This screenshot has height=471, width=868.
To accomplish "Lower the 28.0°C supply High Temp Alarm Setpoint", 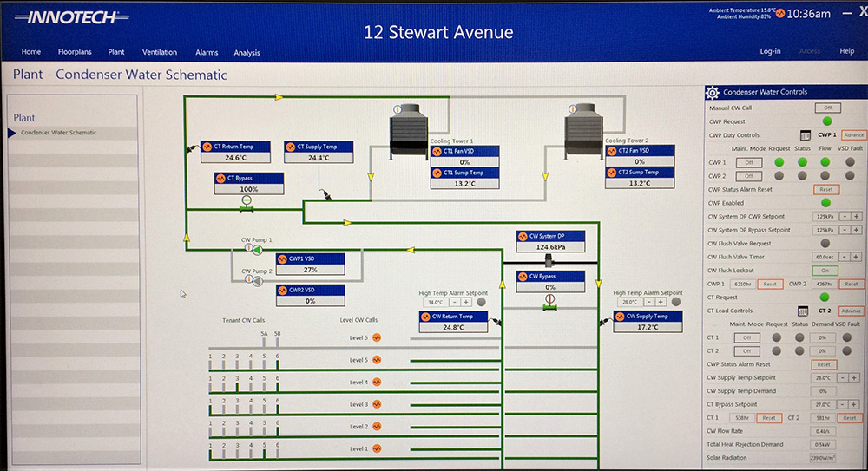I will tap(649, 302).
